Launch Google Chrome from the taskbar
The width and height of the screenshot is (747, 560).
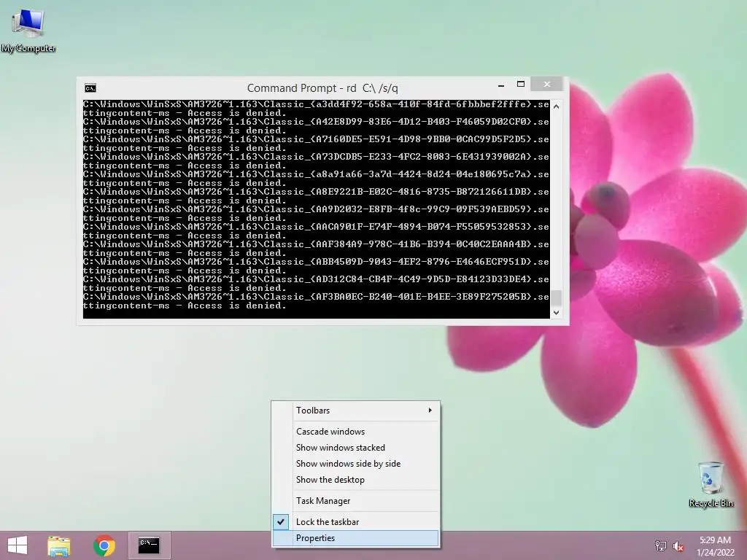(104, 545)
